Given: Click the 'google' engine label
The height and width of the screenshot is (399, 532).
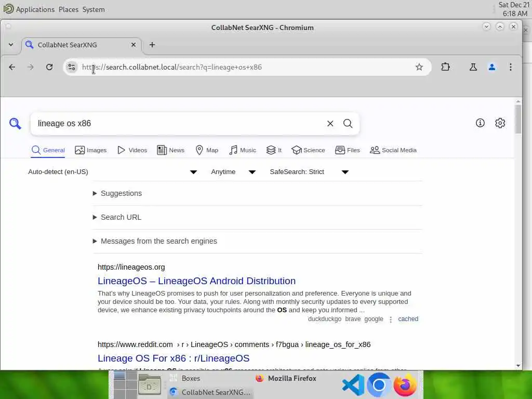Looking at the screenshot, I should (x=374, y=319).
